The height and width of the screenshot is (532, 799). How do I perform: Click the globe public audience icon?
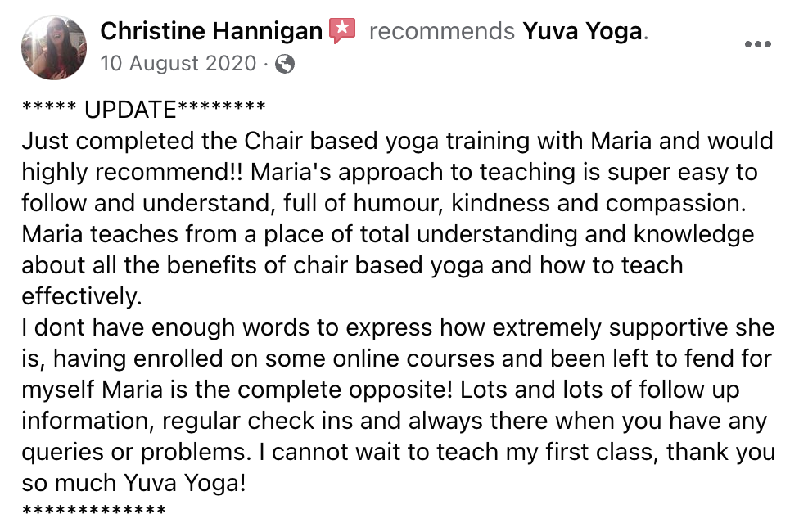click(285, 64)
